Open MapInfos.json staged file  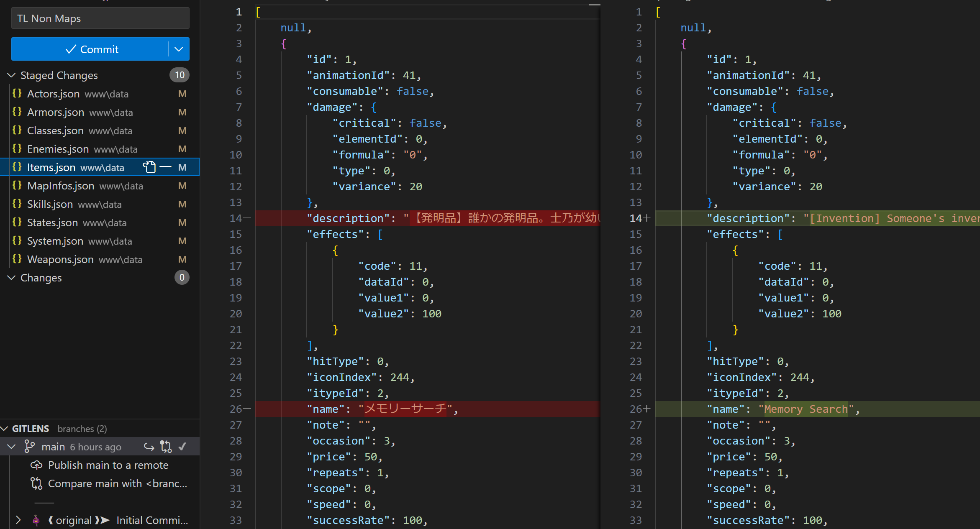coord(100,186)
